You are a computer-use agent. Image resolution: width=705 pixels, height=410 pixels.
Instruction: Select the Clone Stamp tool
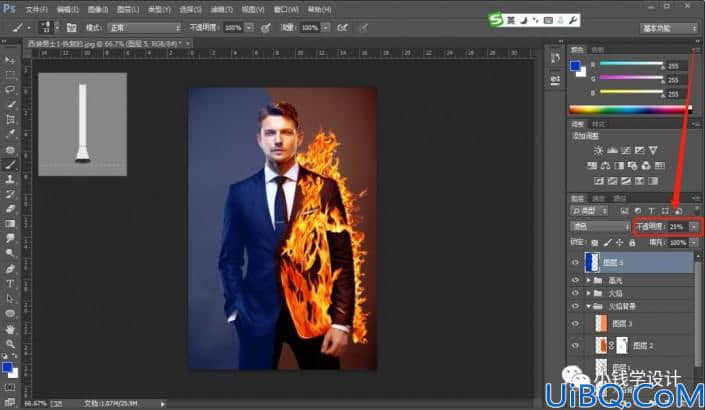tap(10, 179)
